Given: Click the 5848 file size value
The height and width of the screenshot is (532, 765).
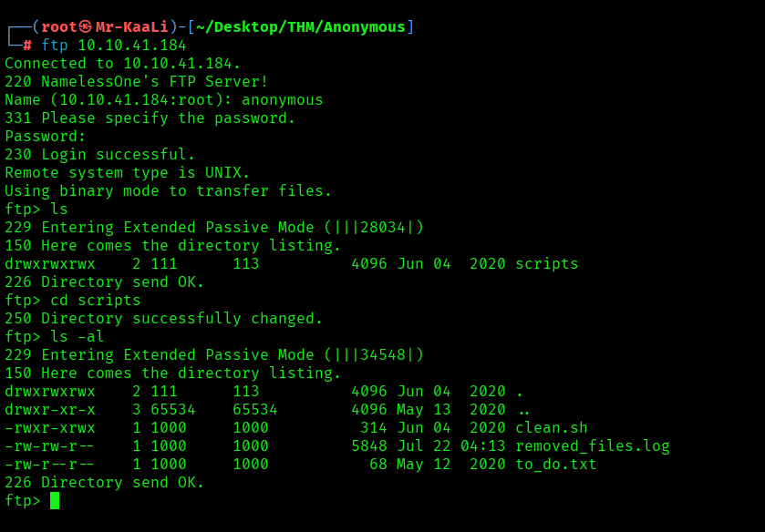Looking at the screenshot, I should [368, 445].
